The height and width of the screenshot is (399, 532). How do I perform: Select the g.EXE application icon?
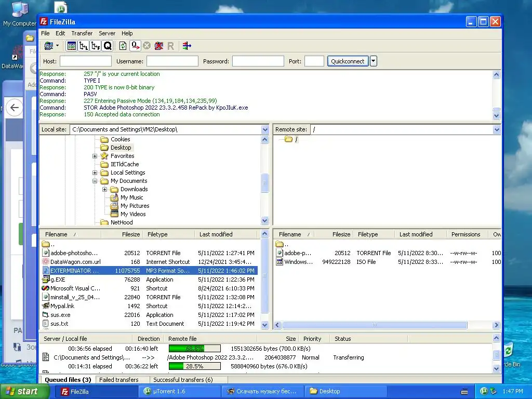tap(46, 280)
